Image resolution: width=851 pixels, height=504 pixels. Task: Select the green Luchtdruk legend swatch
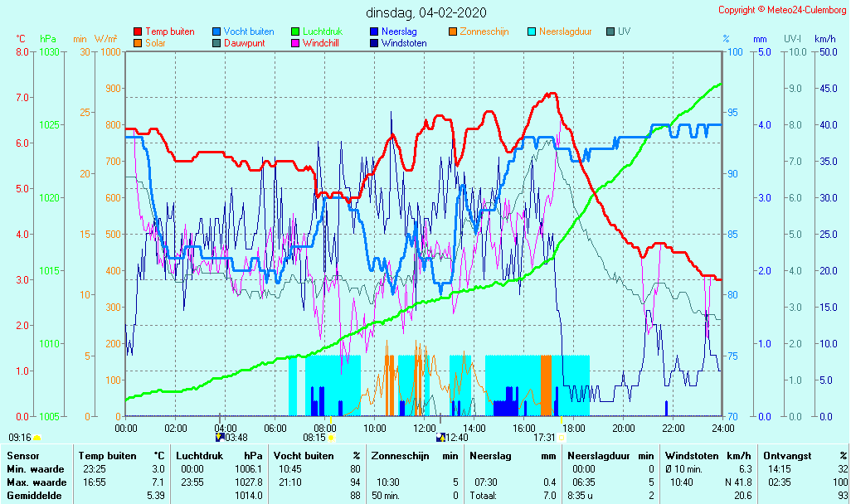point(295,31)
